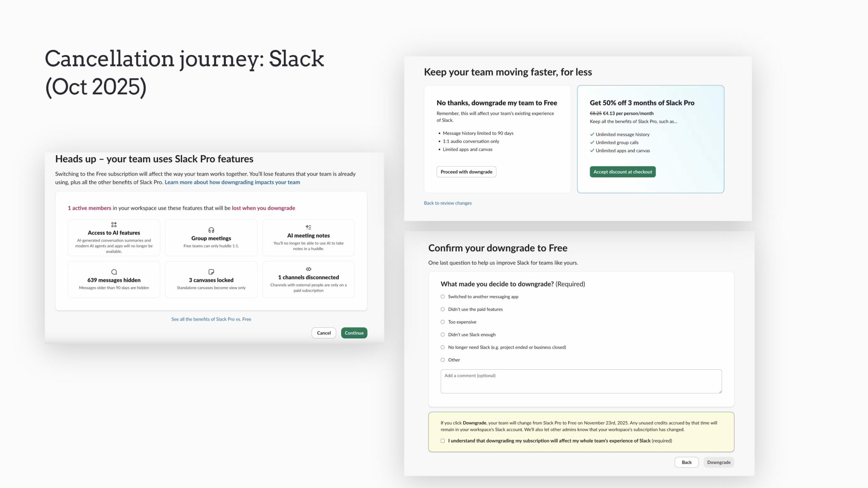Click into the 'Add a comment' text area
Screen dimensions: 868x488
pyautogui.click(x=581, y=382)
